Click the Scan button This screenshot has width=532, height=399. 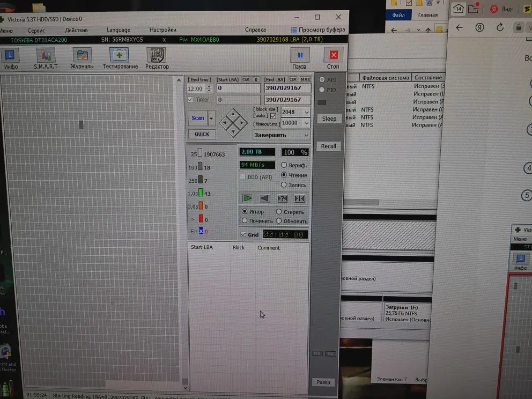pos(198,118)
